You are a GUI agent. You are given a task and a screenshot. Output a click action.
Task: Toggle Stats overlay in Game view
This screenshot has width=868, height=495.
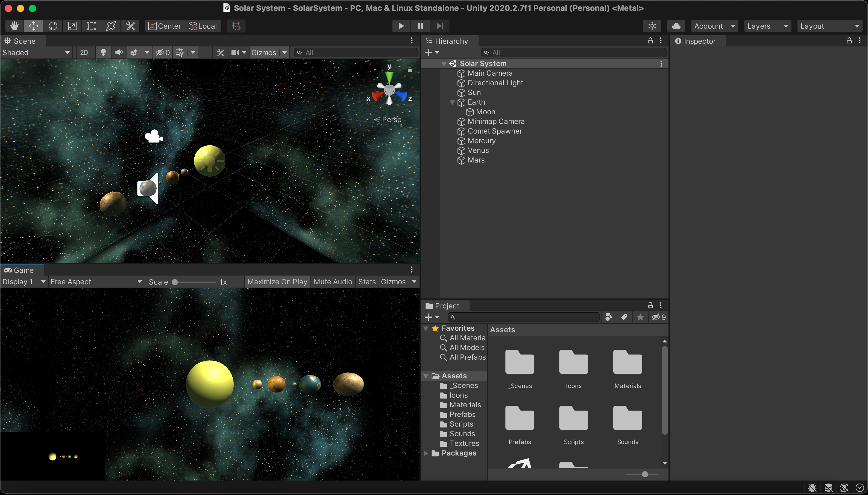click(x=367, y=282)
